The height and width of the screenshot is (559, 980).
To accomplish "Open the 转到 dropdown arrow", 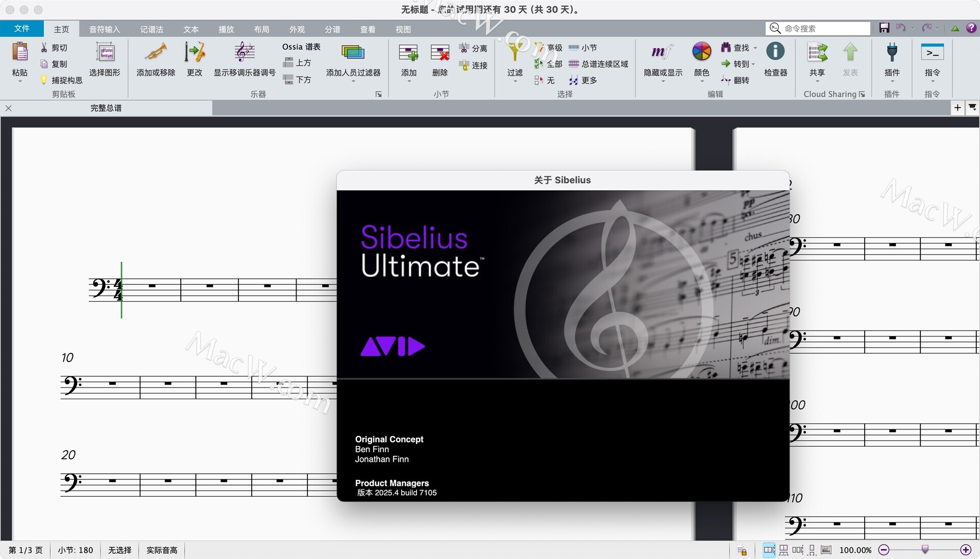I will point(753,64).
